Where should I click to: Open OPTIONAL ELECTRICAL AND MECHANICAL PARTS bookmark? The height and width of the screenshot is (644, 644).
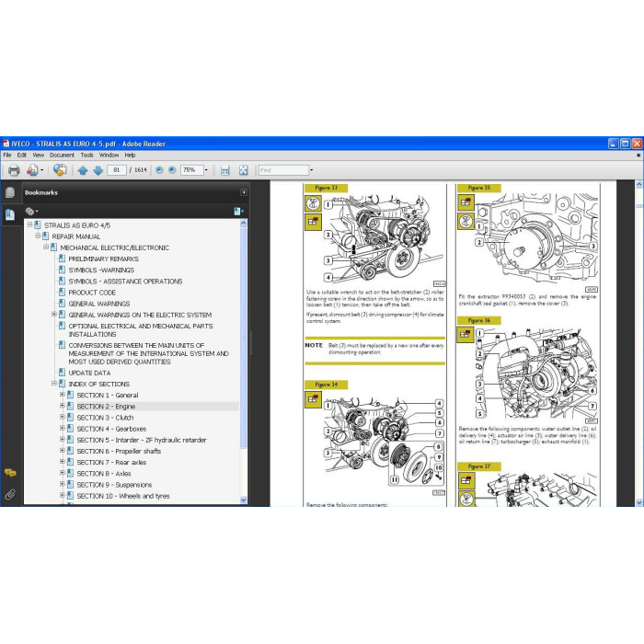141,329
